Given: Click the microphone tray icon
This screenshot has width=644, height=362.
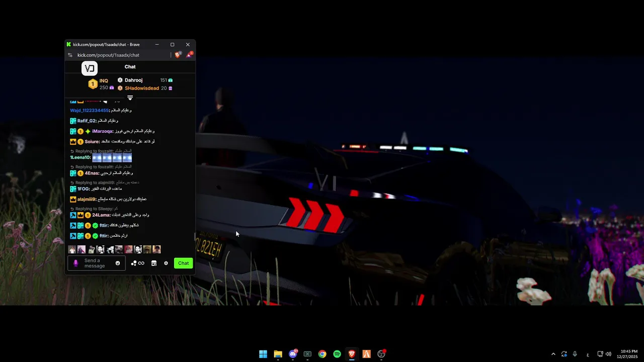Looking at the screenshot, I should [575, 354].
